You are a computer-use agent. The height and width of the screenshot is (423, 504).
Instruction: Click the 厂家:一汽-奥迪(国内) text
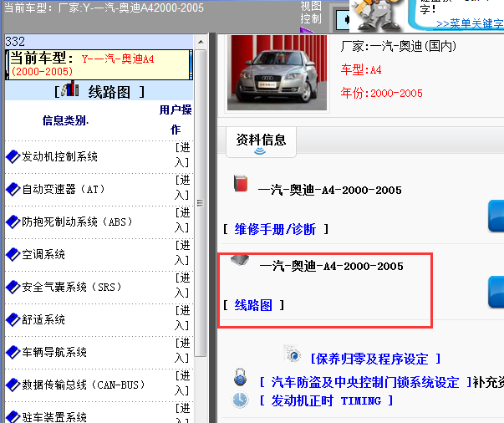click(x=398, y=47)
